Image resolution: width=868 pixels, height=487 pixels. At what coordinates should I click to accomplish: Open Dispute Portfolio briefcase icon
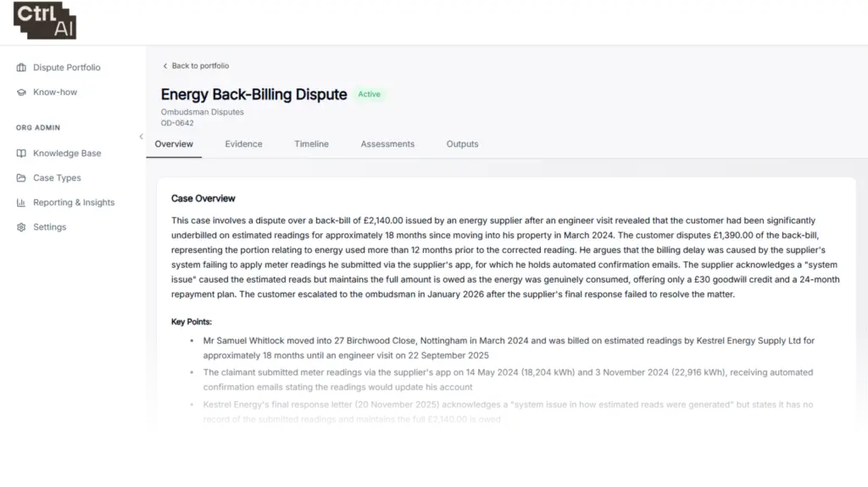coord(21,68)
